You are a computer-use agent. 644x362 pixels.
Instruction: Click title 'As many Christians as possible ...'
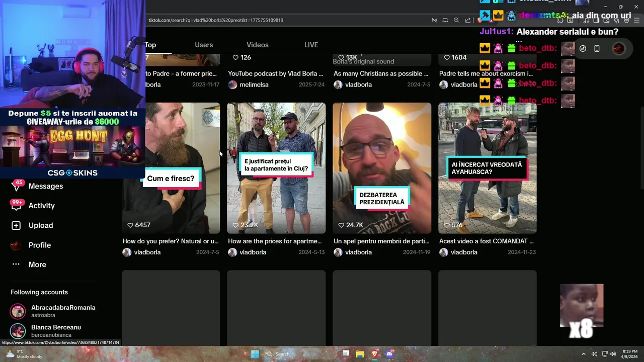pos(381,73)
